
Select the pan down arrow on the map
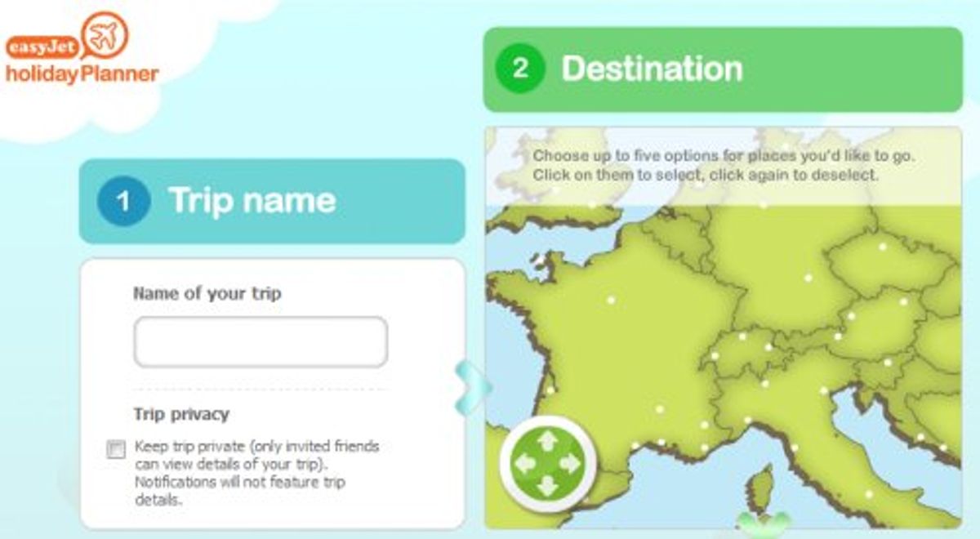point(547,486)
